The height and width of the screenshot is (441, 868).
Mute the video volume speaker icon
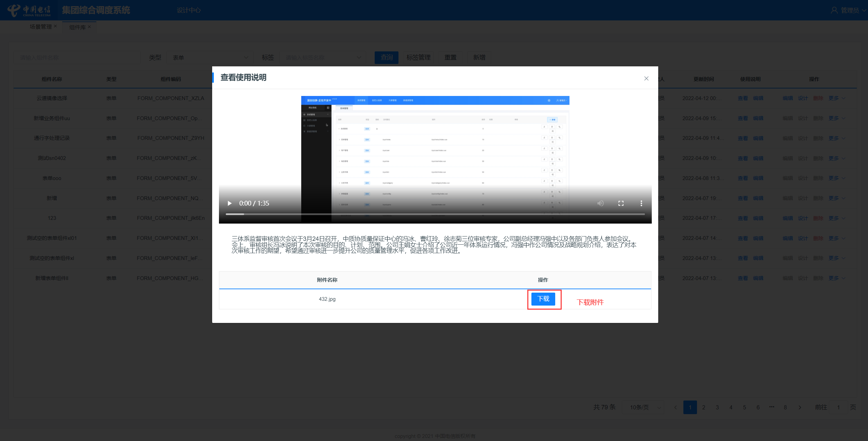coord(600,203)
